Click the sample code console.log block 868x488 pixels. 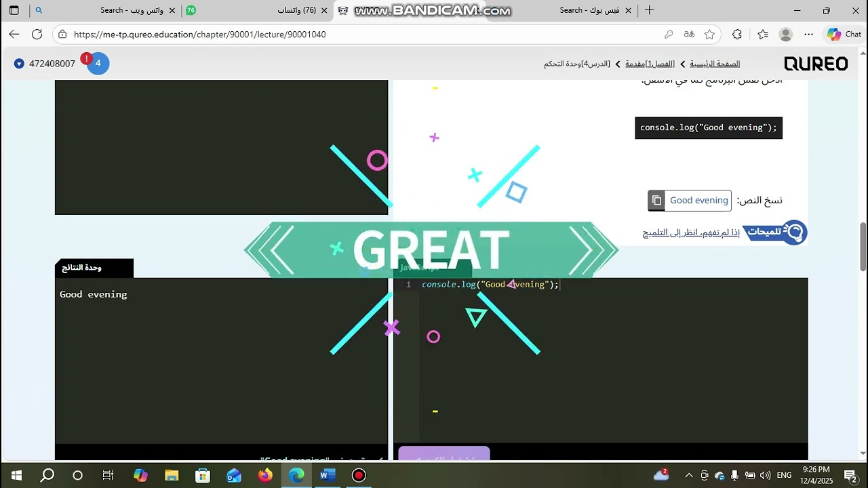click(709, 127)
